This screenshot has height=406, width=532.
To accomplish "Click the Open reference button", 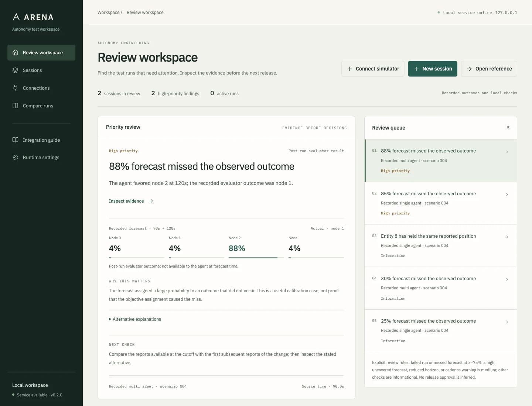I will pos(489,69).
